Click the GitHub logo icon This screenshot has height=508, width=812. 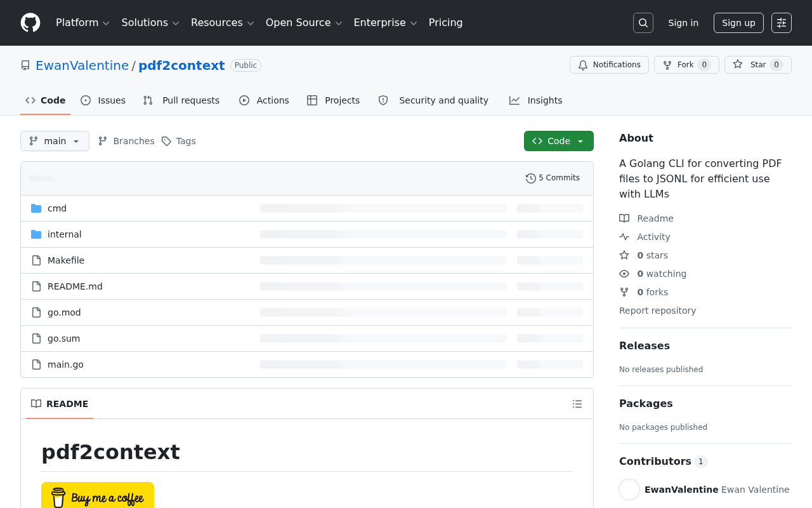[x=30, y=23]
